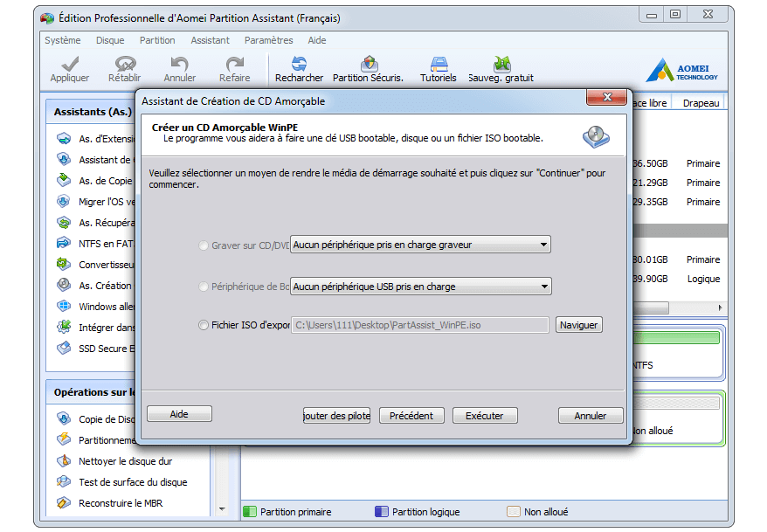Open the Paramètres menu

point(269,40)
